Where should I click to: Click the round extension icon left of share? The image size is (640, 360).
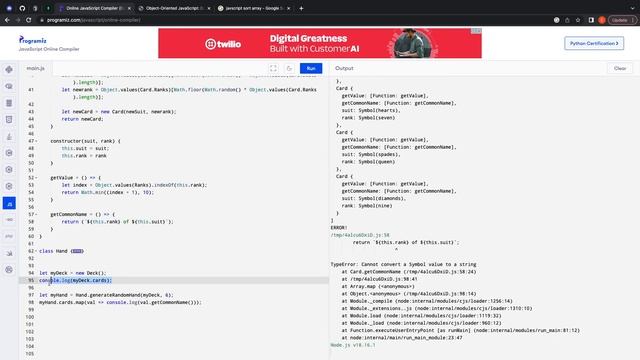556,20
